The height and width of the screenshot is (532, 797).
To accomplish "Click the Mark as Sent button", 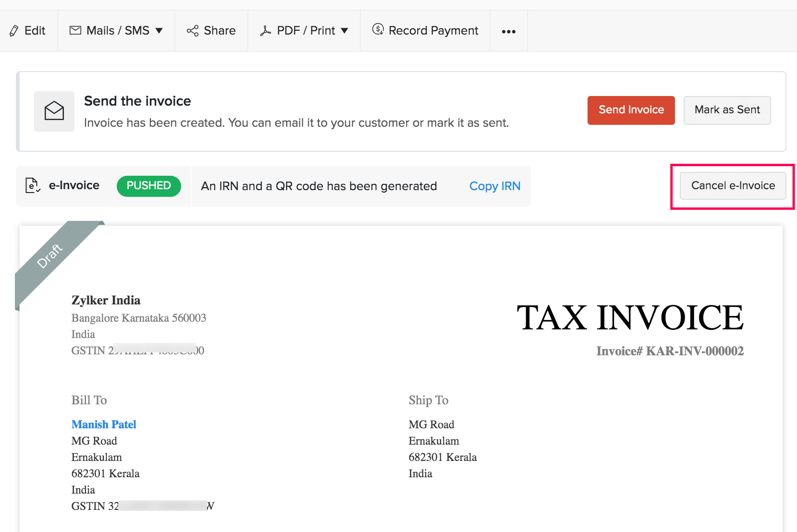I will click(727, 110).
